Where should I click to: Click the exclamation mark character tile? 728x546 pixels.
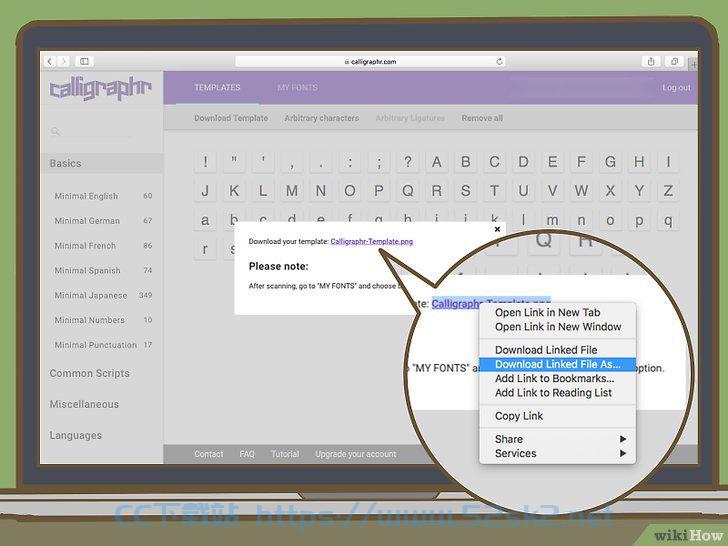point(205,162)
